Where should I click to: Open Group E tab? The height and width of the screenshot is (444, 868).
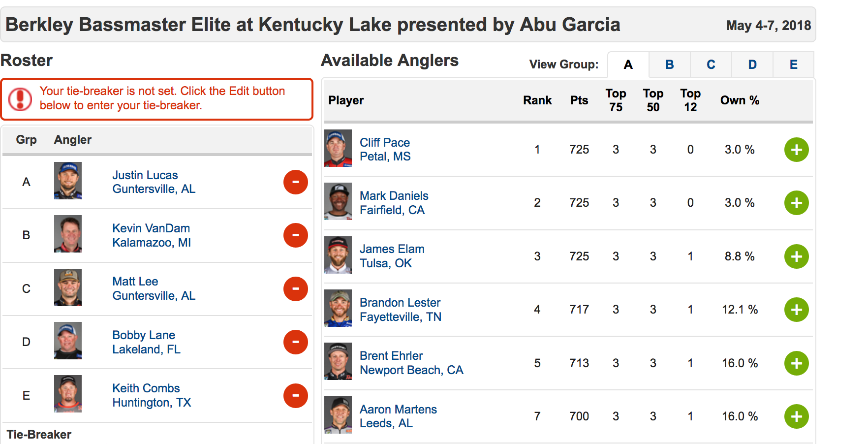[793, 64]
